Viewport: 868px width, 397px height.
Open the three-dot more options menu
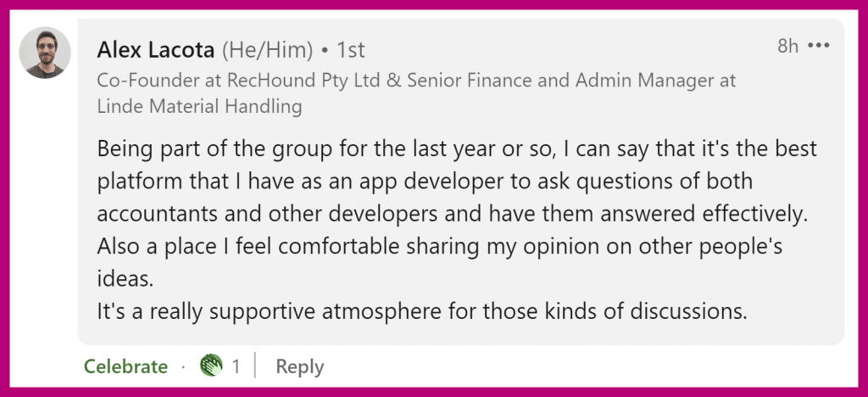click(820, 46)
